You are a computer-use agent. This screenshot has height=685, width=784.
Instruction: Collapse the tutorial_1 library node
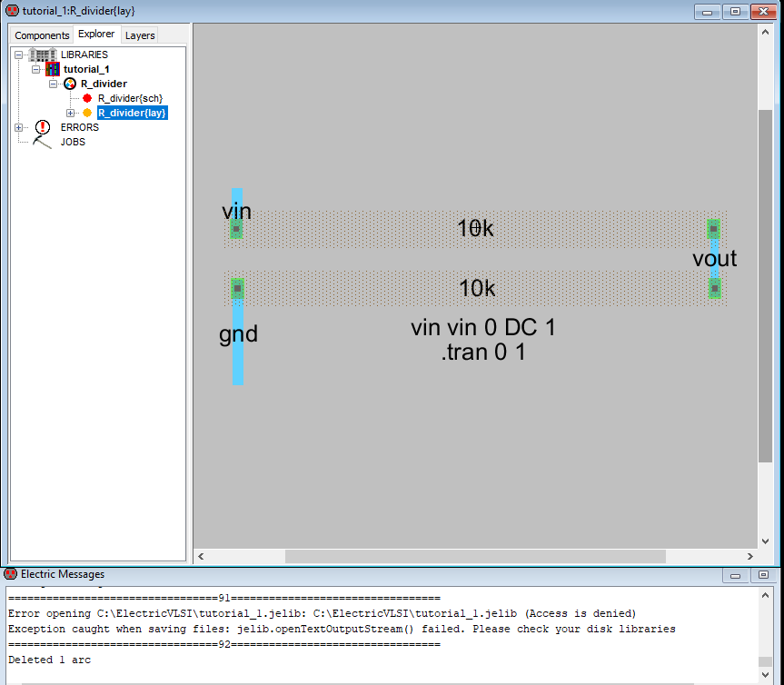click(35, 69)
